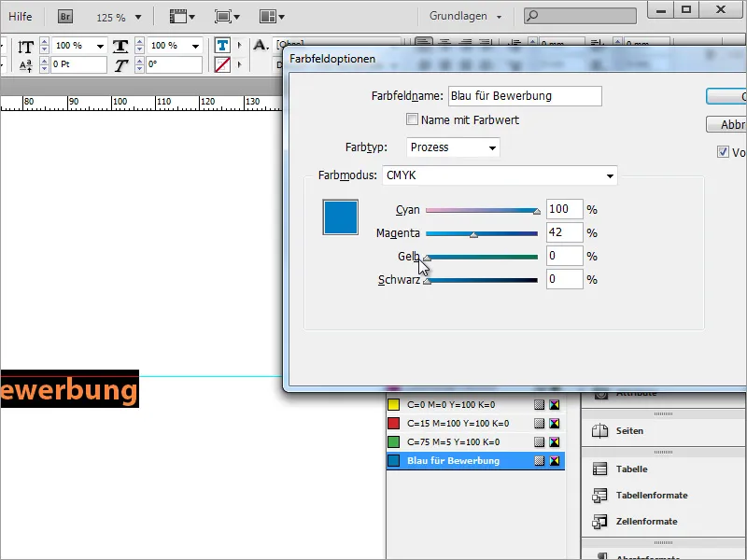Viewport: 747px width, 560px height.
Task: Click the Gelb percentage field
Action: click(x=565, y=256)
